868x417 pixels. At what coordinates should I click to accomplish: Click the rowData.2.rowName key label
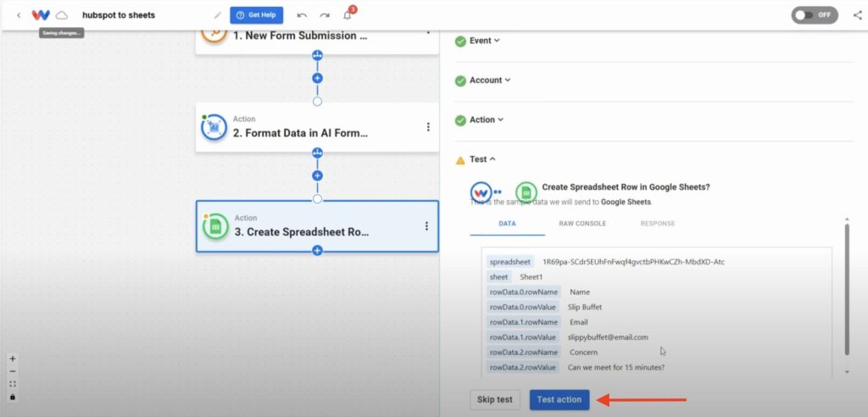(x=524, y=353)
